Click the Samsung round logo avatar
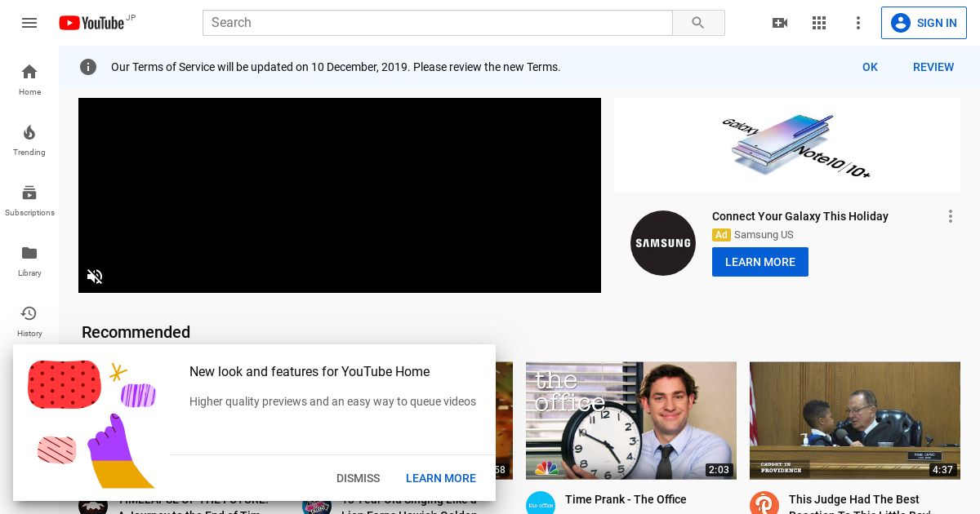This screenshot has width=980, height=514. (x=663, y=243)
